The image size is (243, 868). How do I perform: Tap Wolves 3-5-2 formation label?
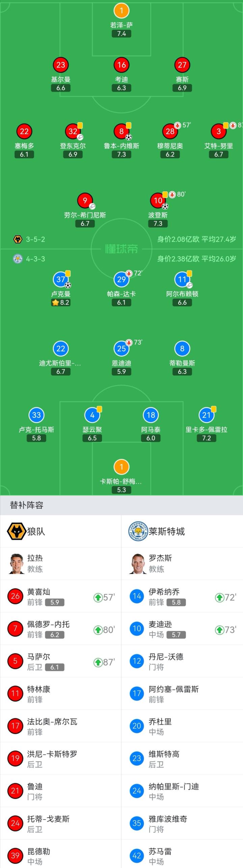(x=35, y=239)
